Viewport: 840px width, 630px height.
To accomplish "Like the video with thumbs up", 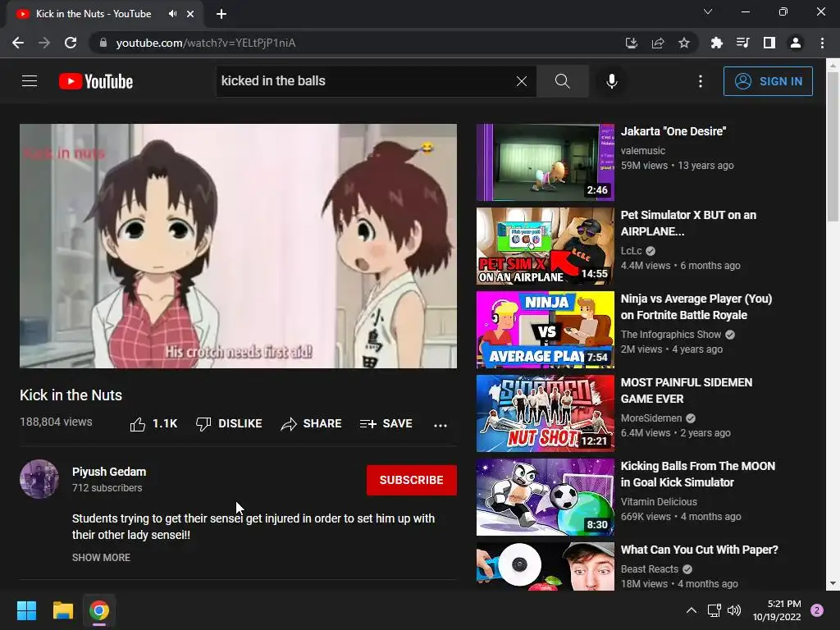I will tap(153, 424).
